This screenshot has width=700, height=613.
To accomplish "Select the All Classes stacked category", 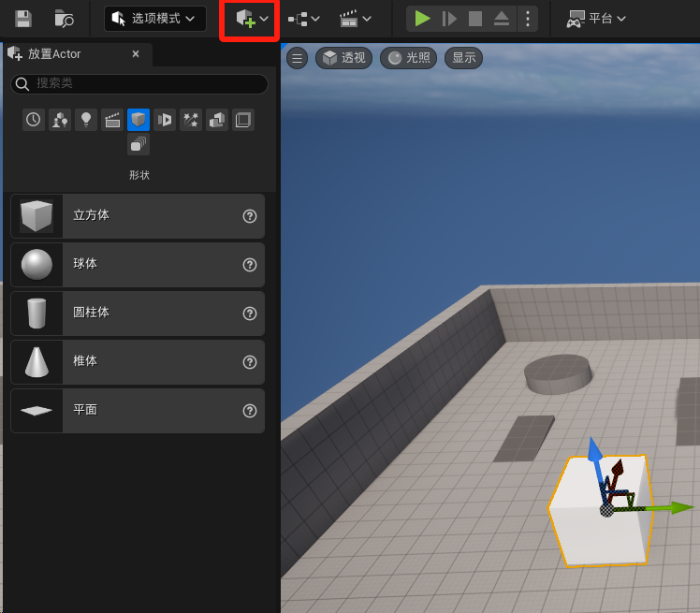I will 139,144.
